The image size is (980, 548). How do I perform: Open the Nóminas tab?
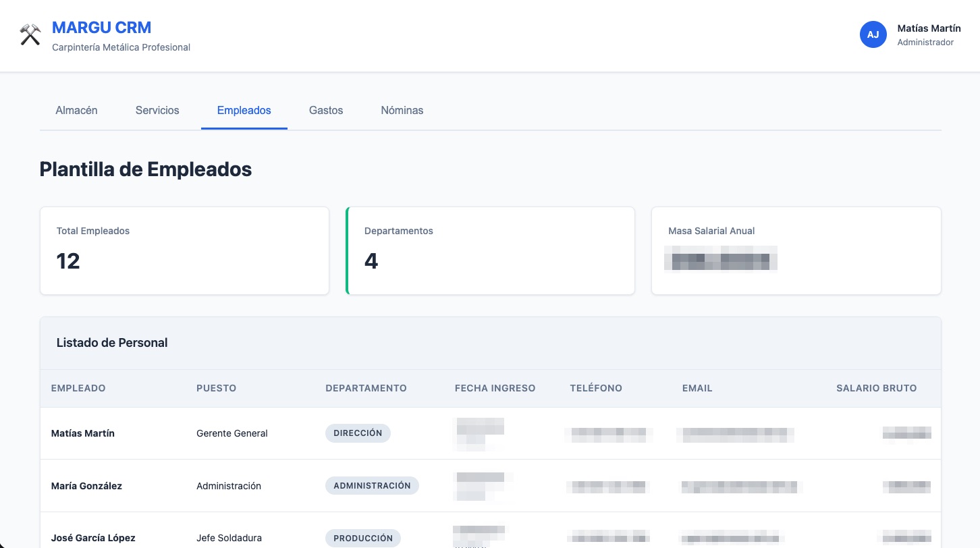[402, 110]
